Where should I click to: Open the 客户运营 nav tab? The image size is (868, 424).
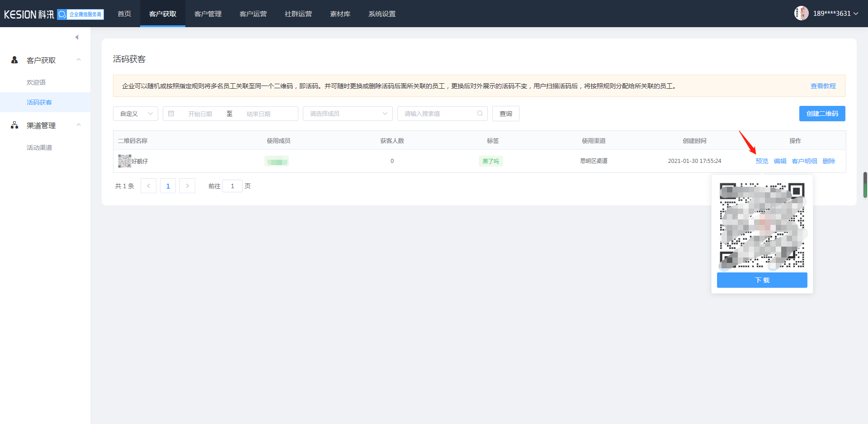253,14
